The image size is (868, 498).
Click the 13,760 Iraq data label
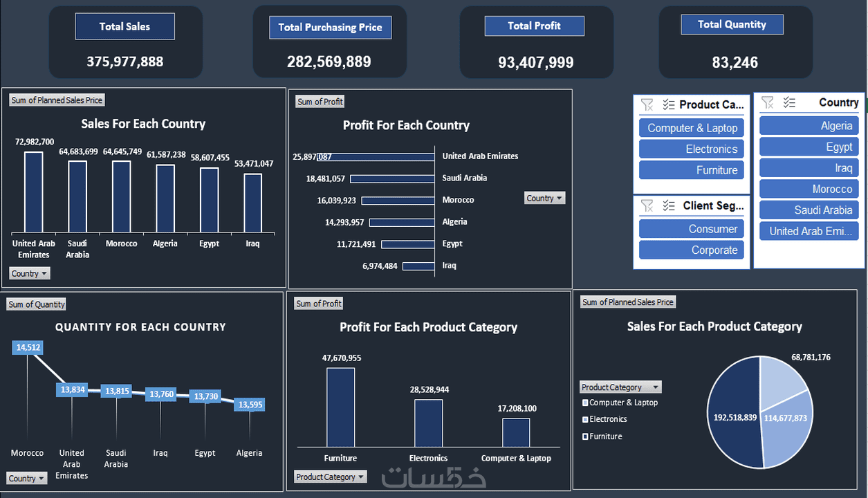[162, 394]
